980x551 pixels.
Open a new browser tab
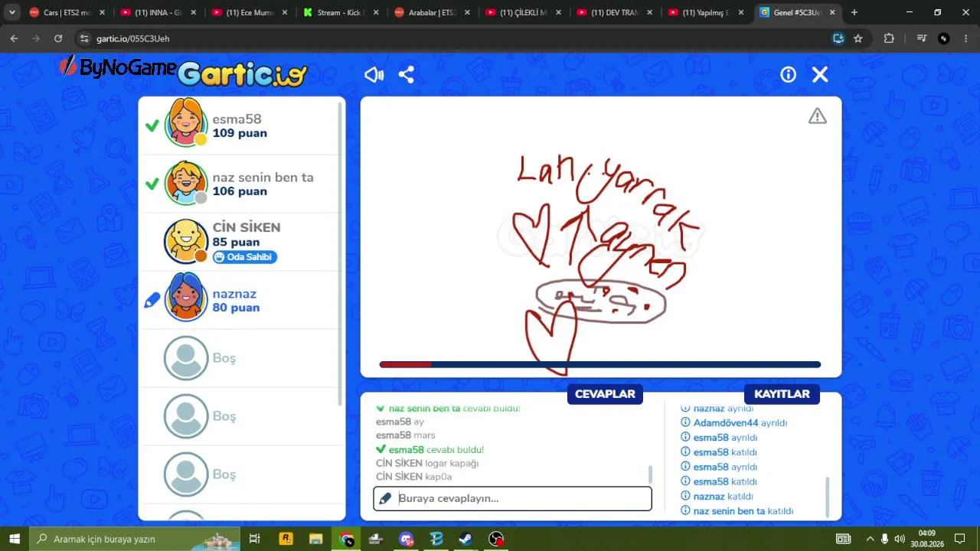pos(854,12)
